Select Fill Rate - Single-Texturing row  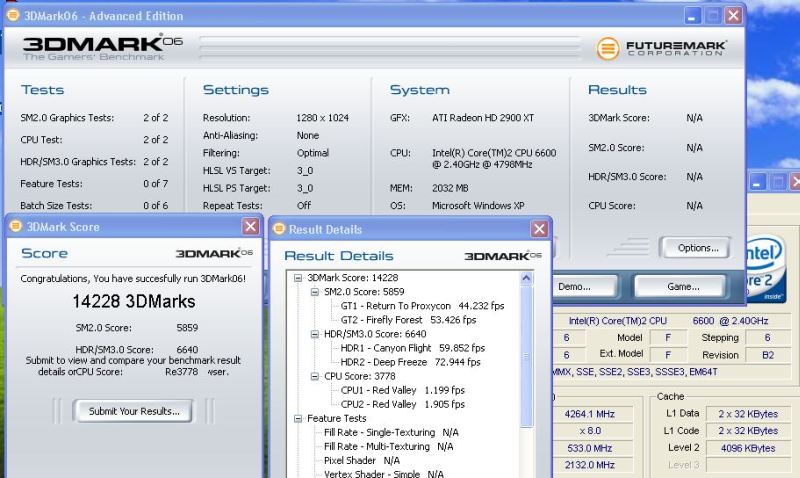(391, 433)
